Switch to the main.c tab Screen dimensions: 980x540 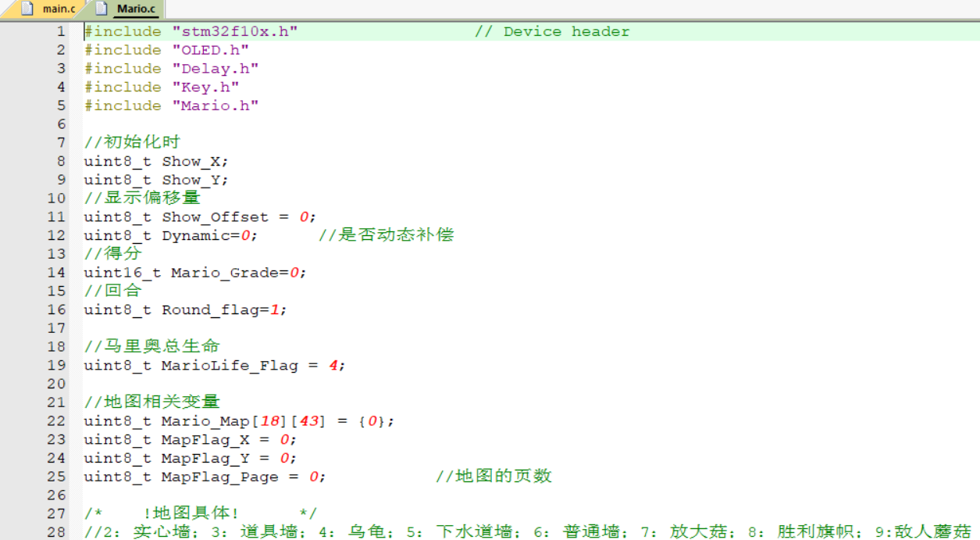pos(58,9)
